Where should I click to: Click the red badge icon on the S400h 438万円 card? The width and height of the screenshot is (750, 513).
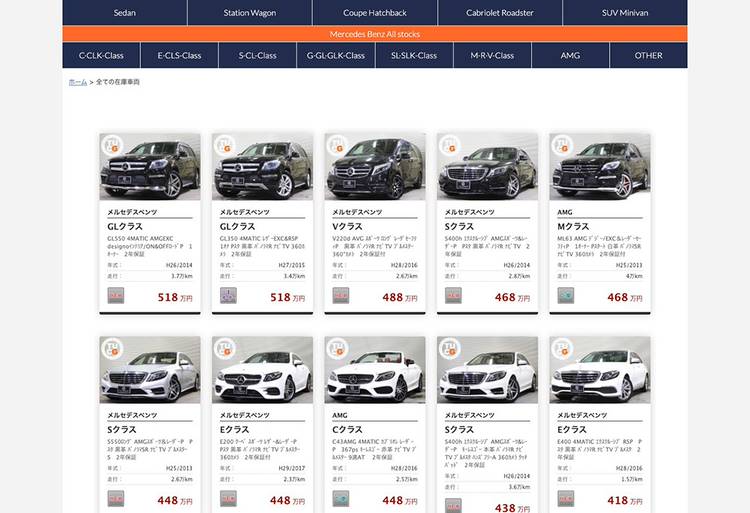click(453, 505)
